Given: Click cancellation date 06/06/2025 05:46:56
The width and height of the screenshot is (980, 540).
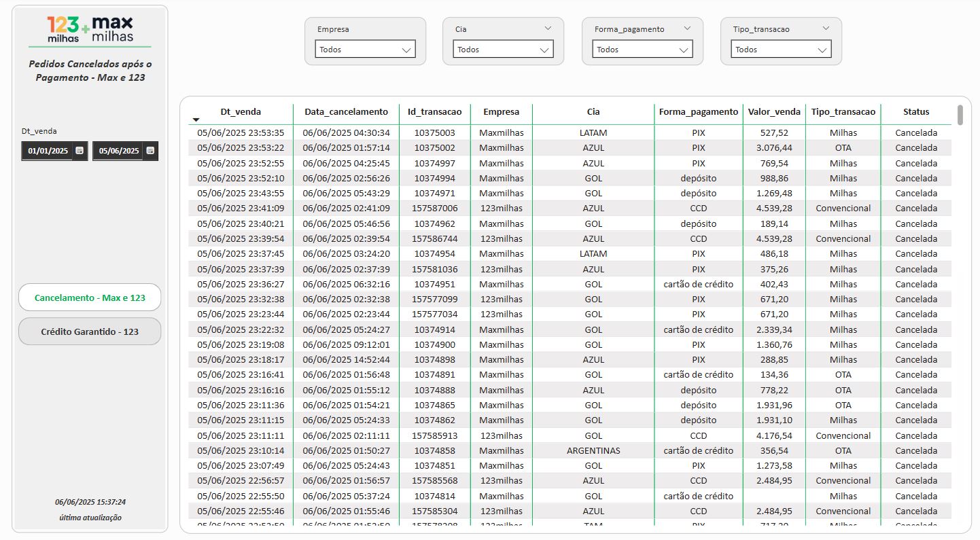Looking at the screenshot, I should point(347,223).
